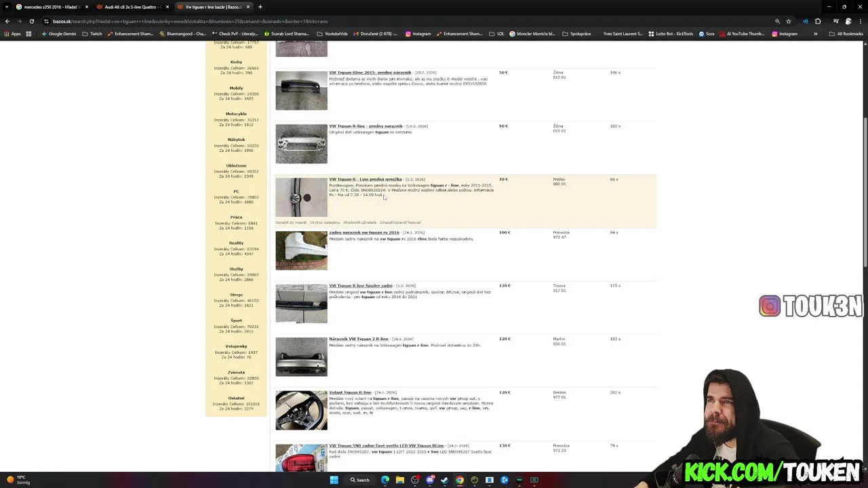The width and height of the screenshot is (868, 488).
Task: Click the taskbar Search box
Action: click(360, 480)
